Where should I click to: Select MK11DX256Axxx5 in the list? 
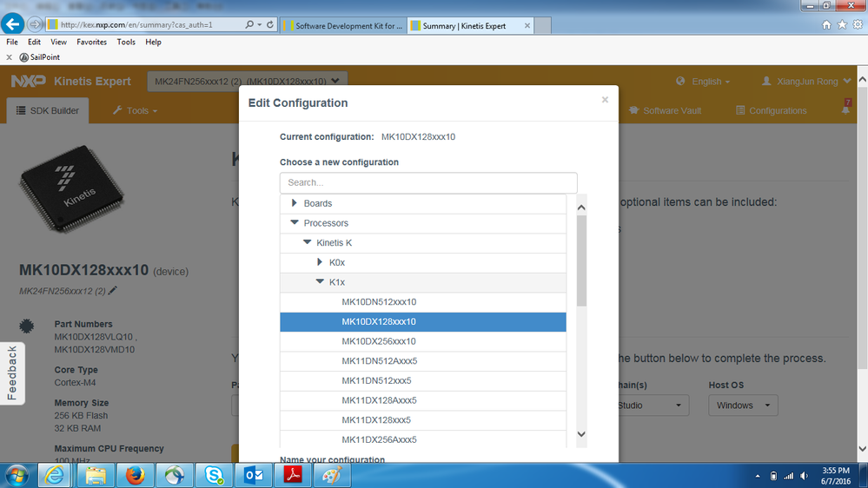click(x=423, y=439)
